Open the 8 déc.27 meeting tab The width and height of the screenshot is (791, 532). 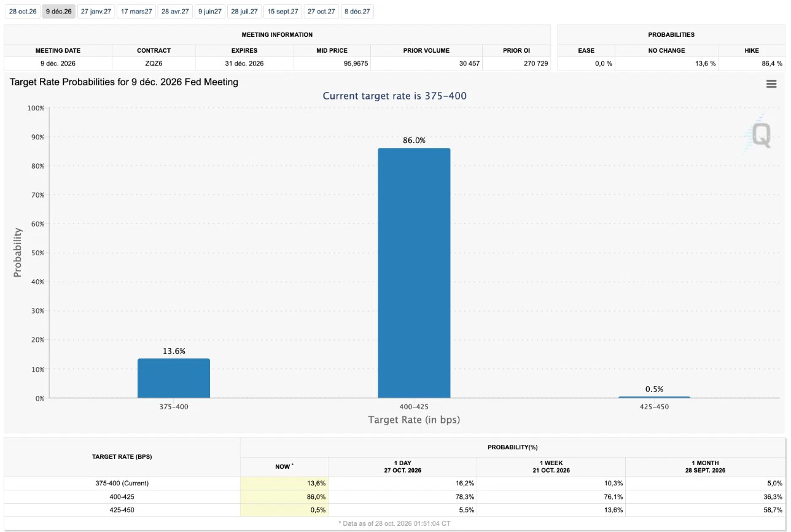[x=357, y=12]
